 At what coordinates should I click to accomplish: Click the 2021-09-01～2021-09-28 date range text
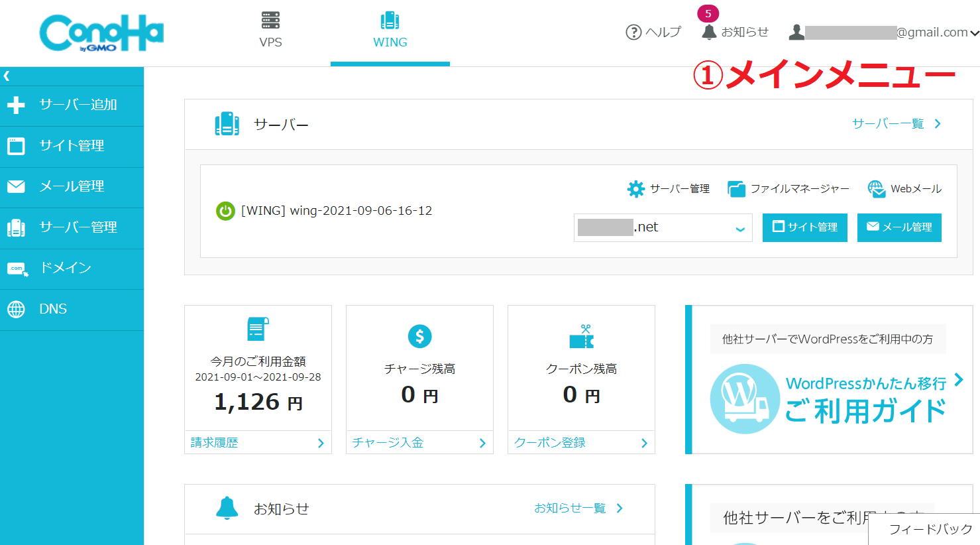[258, 377]
